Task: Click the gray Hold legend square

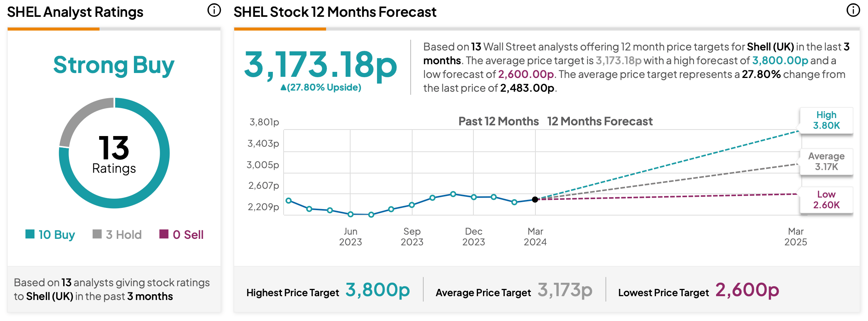Action: pos(97,234)
